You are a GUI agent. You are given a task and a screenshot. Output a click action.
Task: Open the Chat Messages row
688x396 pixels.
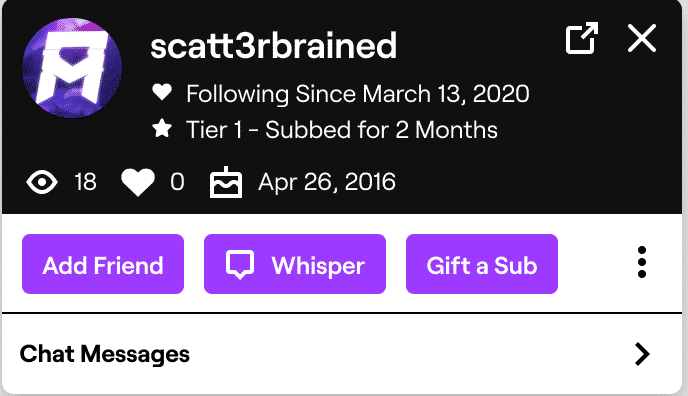point(342,354)
